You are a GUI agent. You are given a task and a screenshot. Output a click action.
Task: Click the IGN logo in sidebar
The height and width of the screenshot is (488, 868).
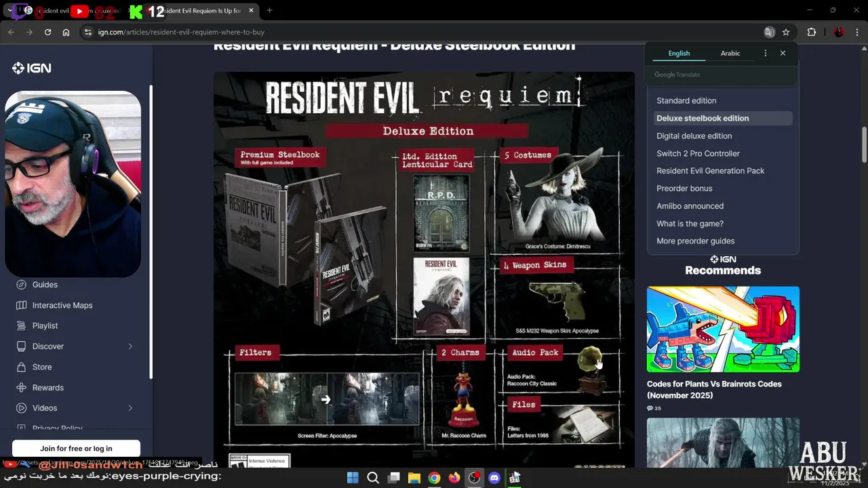point(31,68)
